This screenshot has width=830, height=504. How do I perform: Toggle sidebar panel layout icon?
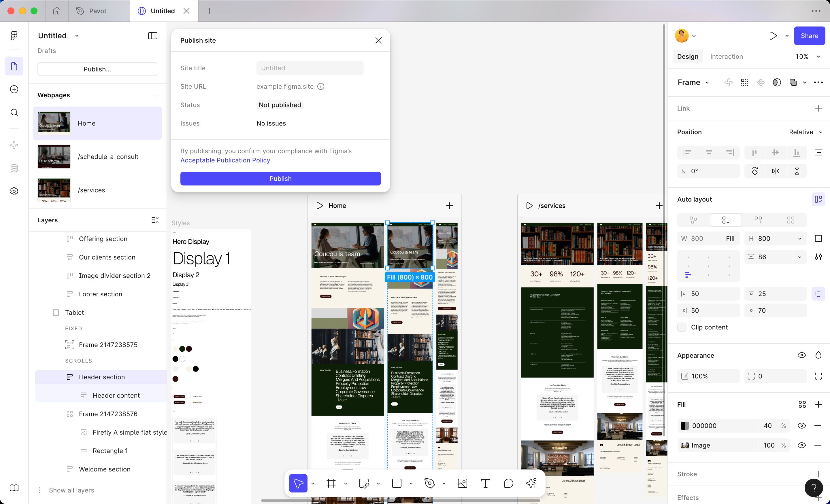pos(152,36)
